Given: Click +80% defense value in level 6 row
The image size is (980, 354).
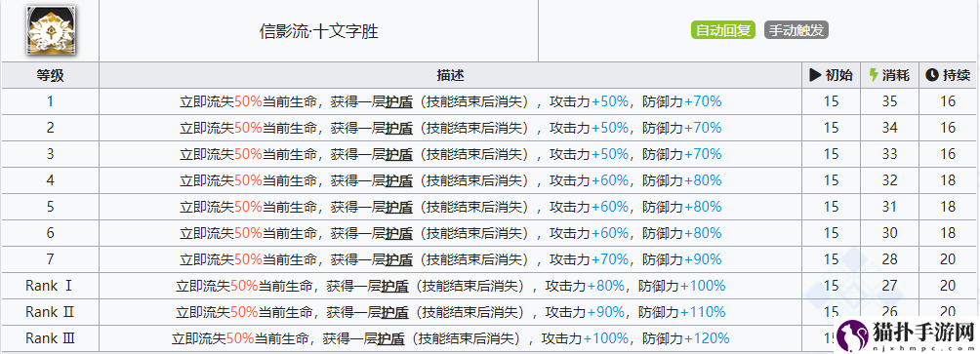Looking at the screenshot, I should (703, 233).
